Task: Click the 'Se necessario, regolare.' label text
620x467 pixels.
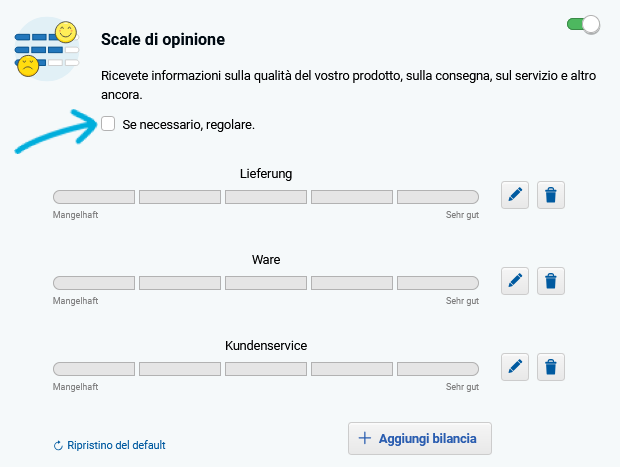Action: (189, 125)
